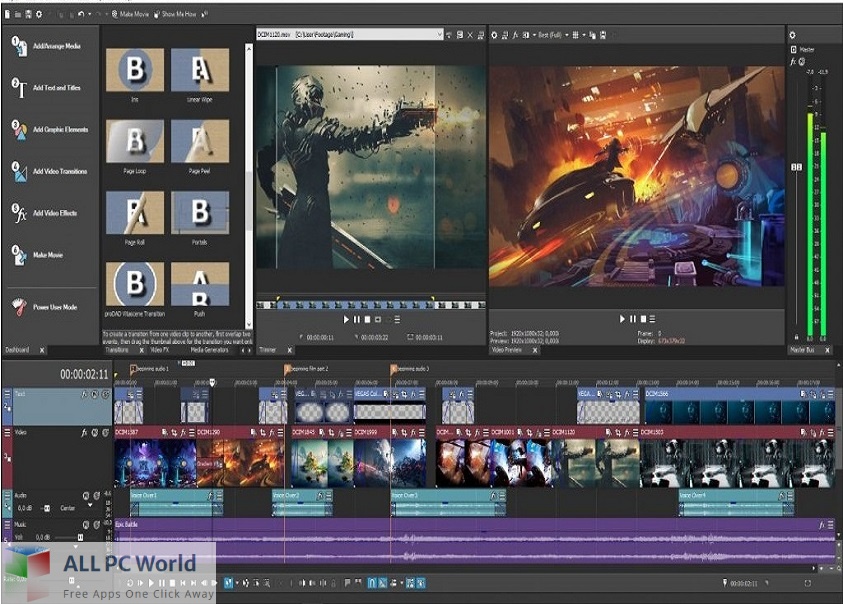Open the Video Preview settings gear

[494, 35]
